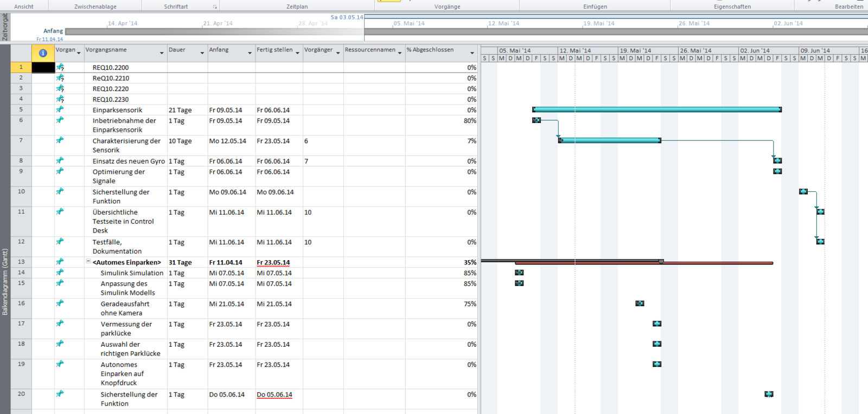The height and width of the screenshot is (414, 868).
Task: Open the Schriftart dialog launcher icon
Action: pos(215,7)
